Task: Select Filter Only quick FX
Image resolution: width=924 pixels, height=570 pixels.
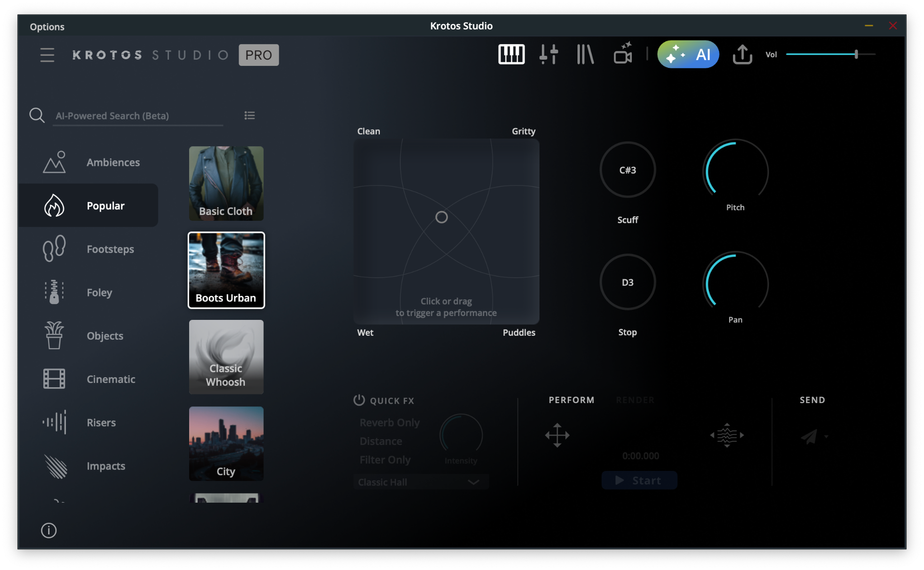Action: [x=385, y=460]
